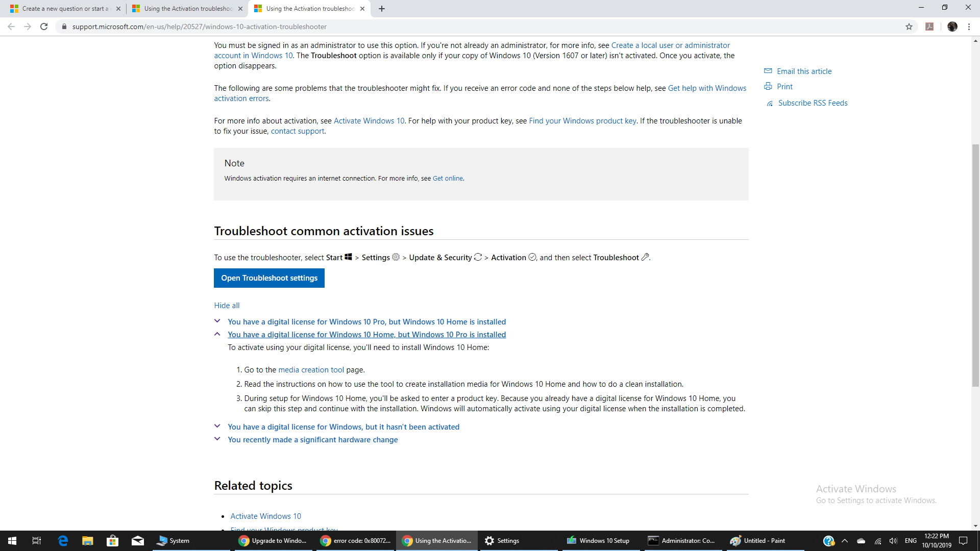Close the active Activation troubleshooter tab
This screenshot has height=551, width=980.
click(x=362, y=9)
